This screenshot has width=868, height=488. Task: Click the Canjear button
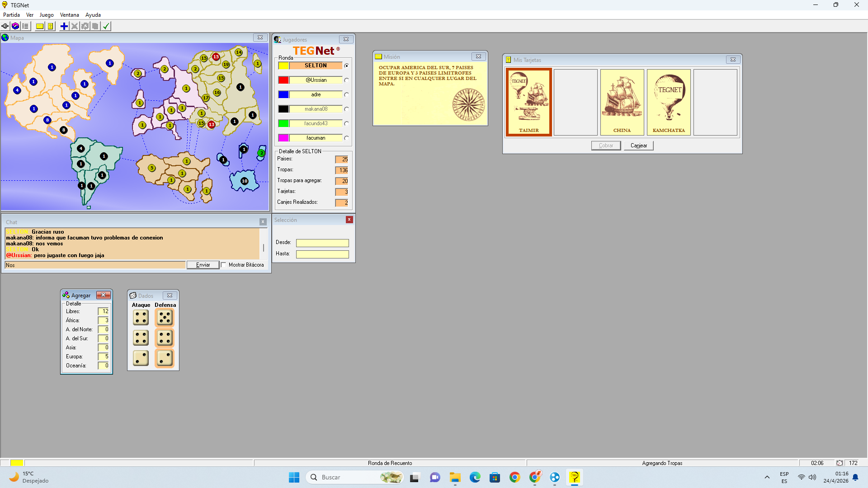(638, 145)
